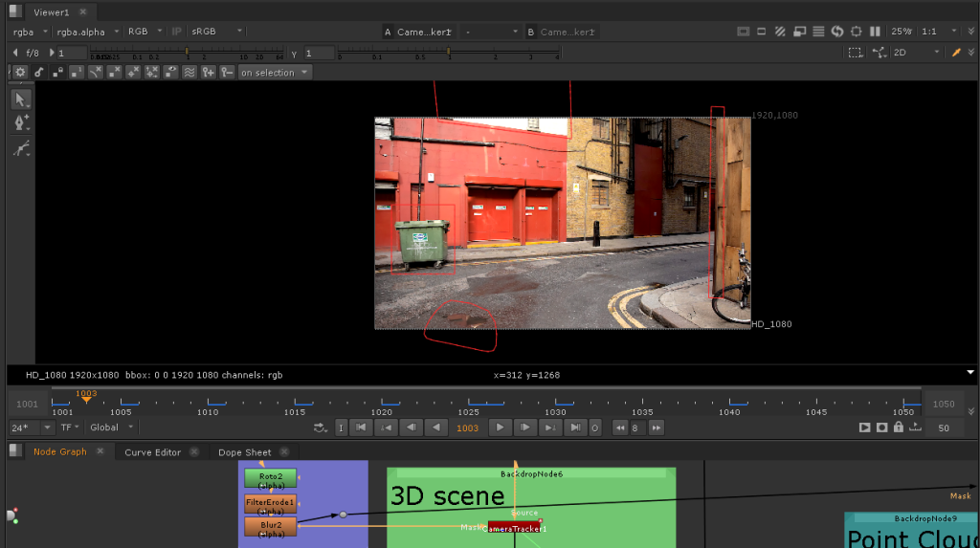Open the 'on selection' dropdown

coord(275,73)
